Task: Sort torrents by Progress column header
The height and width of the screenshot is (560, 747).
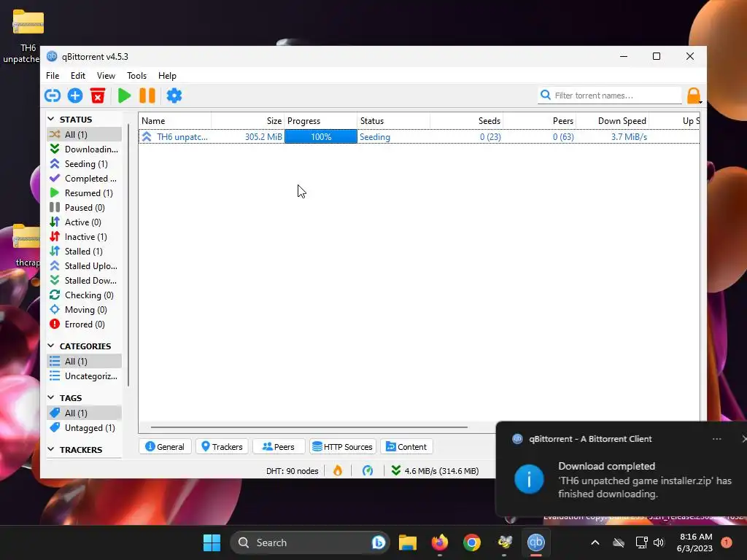Action: (321, 121)
